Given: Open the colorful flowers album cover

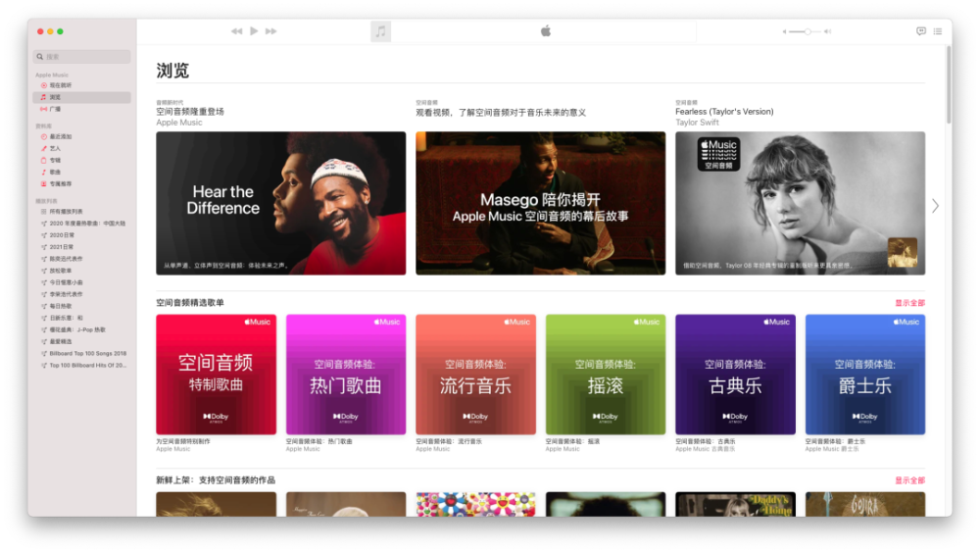Looking at the screenshot, I should [475, 504].
